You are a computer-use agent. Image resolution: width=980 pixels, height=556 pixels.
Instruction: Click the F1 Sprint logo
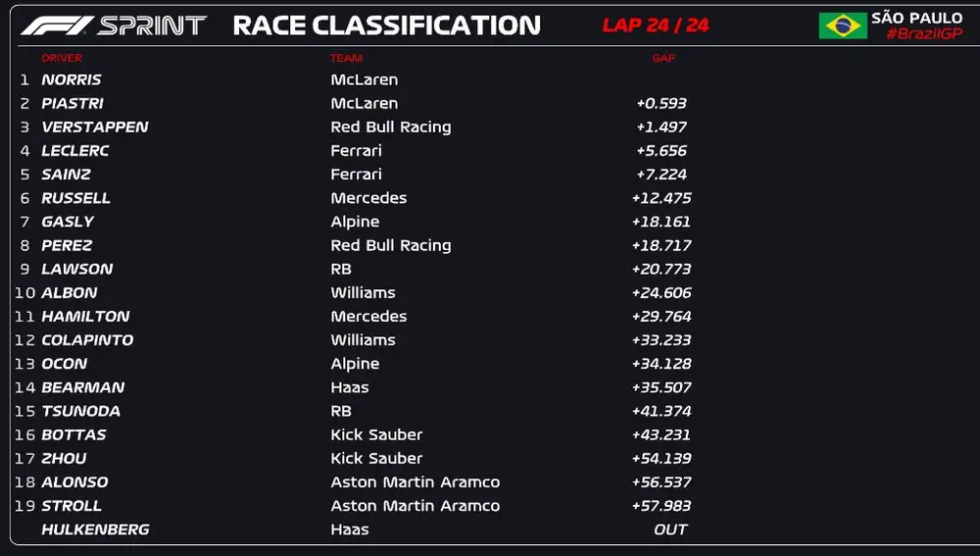[x=114, y=25]
